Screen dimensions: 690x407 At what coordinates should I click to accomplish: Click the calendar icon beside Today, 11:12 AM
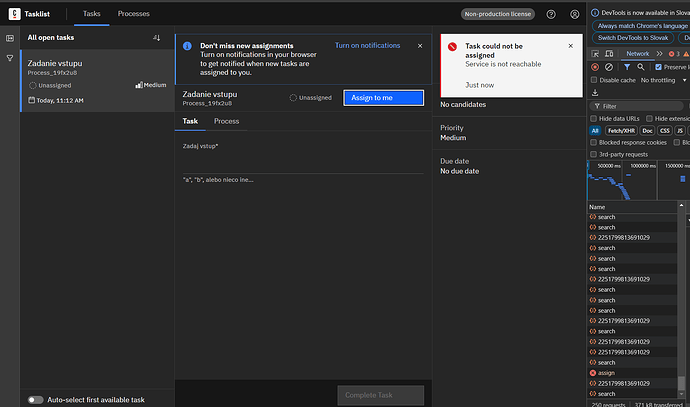click(32, 100)
